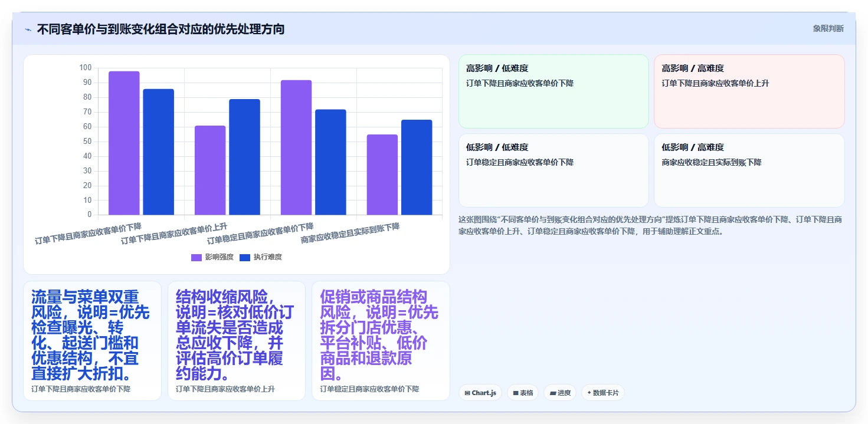Click the 象限判断 label in the header
The width and height of the screenshot is (868, 424).
pyautogui.click(x=828, y=28)
